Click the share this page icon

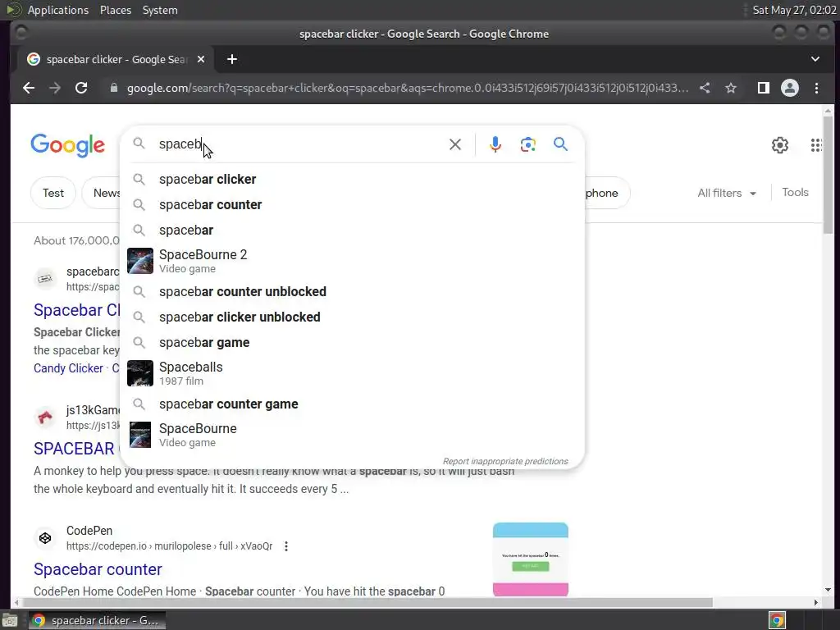tap(705, 88)
